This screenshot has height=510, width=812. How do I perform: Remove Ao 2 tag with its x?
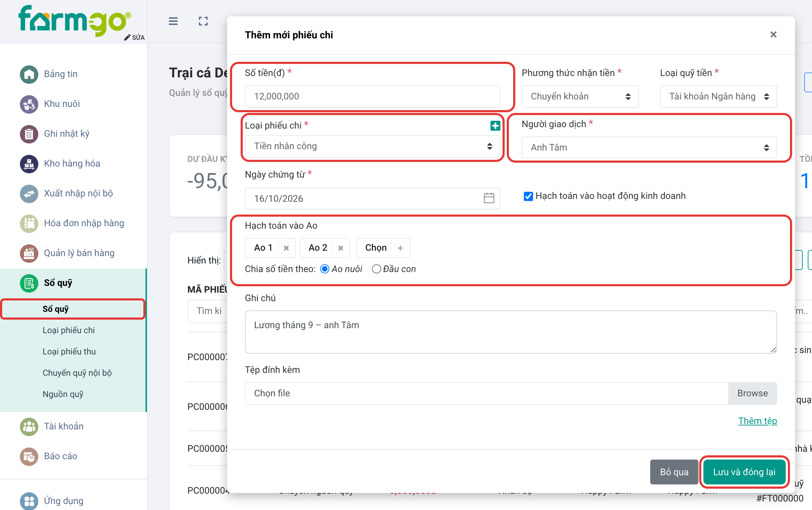point(341,248)
